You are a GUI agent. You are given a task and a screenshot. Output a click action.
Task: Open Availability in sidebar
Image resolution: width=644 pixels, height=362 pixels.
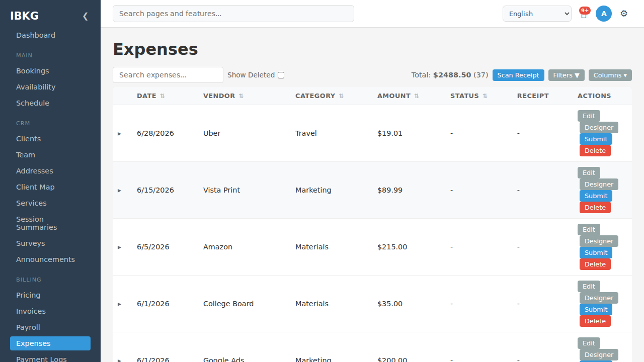50,87
